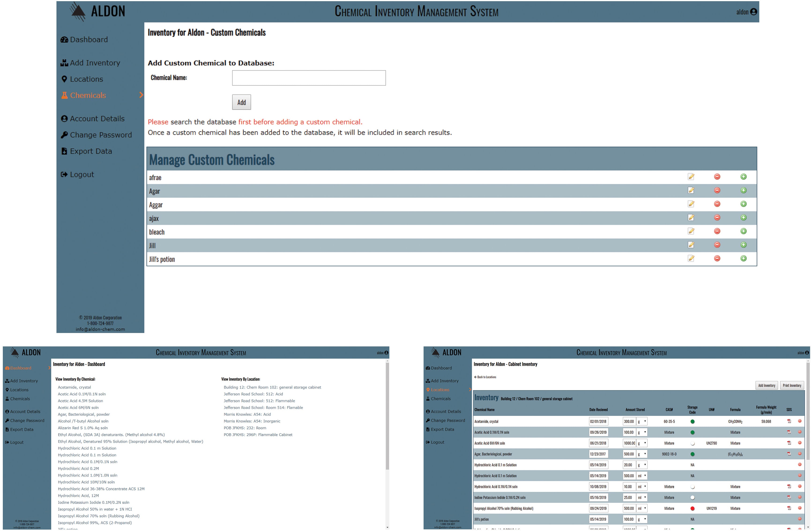Delete 'Jill's potion' custom chemical

click(717, 259)
